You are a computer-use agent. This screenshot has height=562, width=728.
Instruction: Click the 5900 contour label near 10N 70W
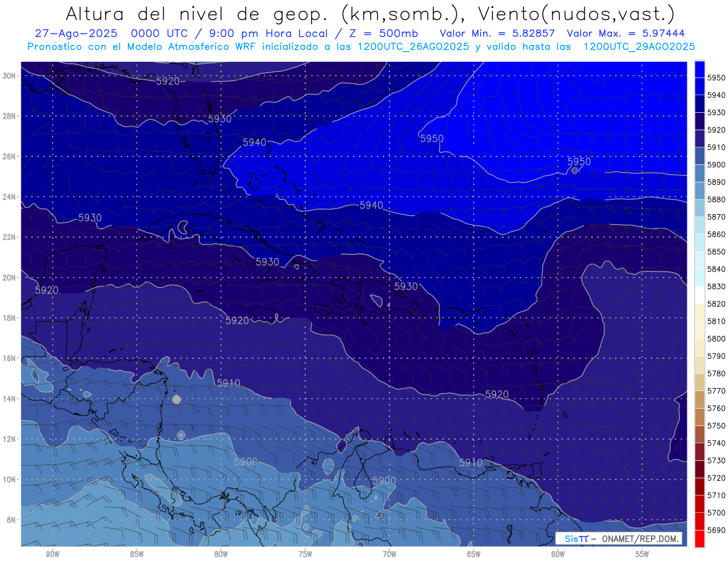[x=384, y=481]
